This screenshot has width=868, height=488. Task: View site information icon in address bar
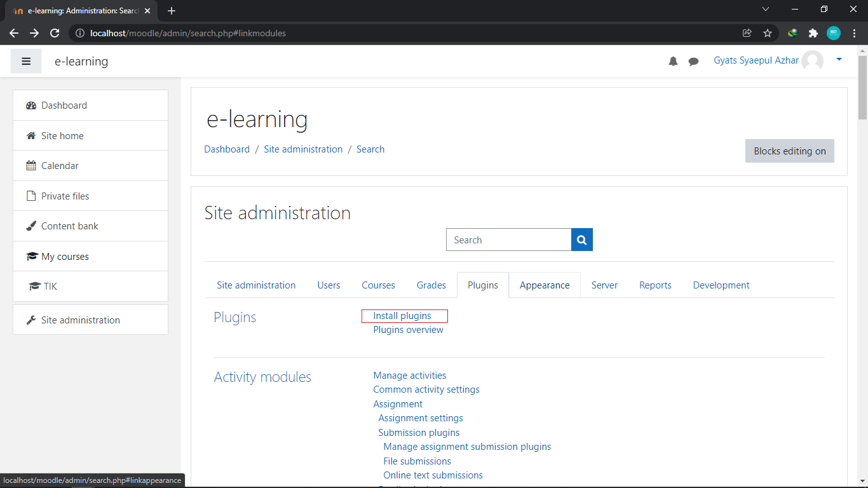click(80, 33)
